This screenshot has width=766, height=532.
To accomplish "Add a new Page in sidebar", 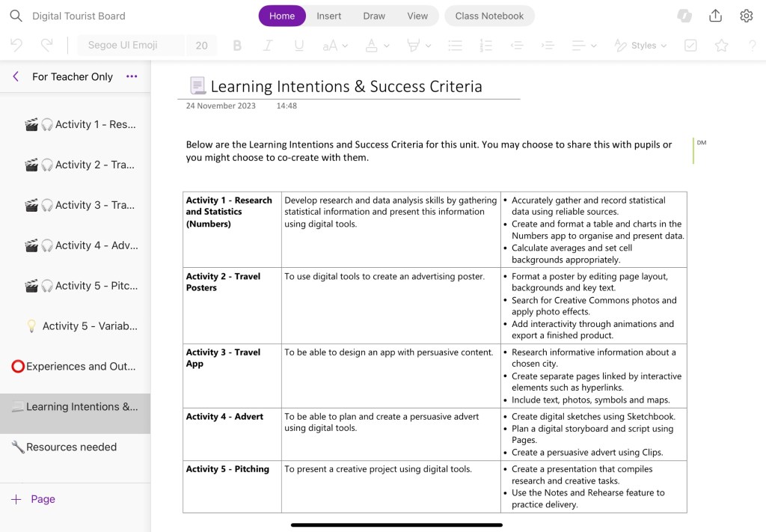I will click(34, 499).
